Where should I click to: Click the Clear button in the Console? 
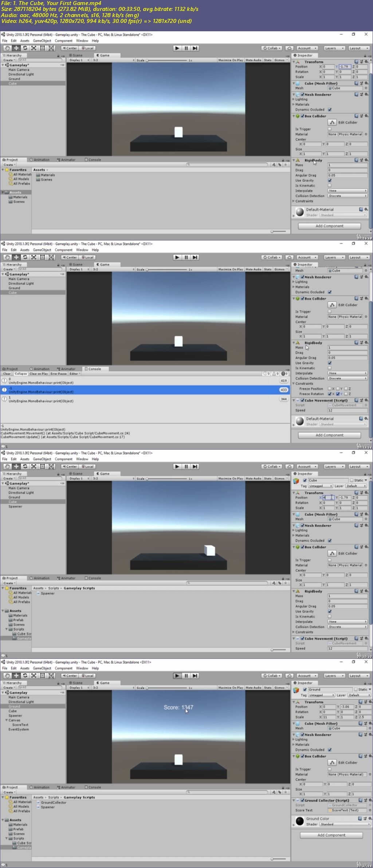tap(7, 374)
